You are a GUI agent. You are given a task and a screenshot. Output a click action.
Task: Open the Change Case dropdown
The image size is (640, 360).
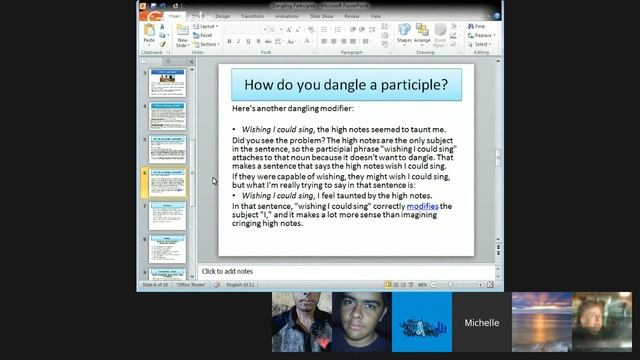coord(291,41)
